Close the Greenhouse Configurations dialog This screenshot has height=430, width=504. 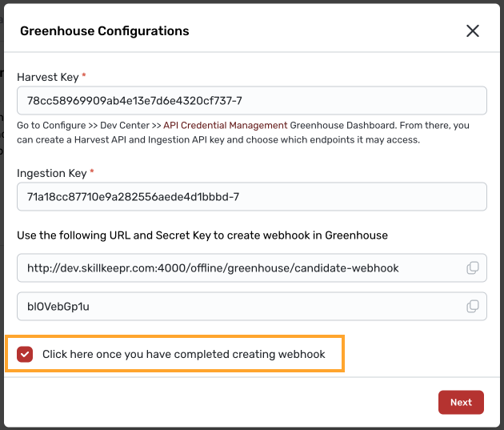coord(473,31)
